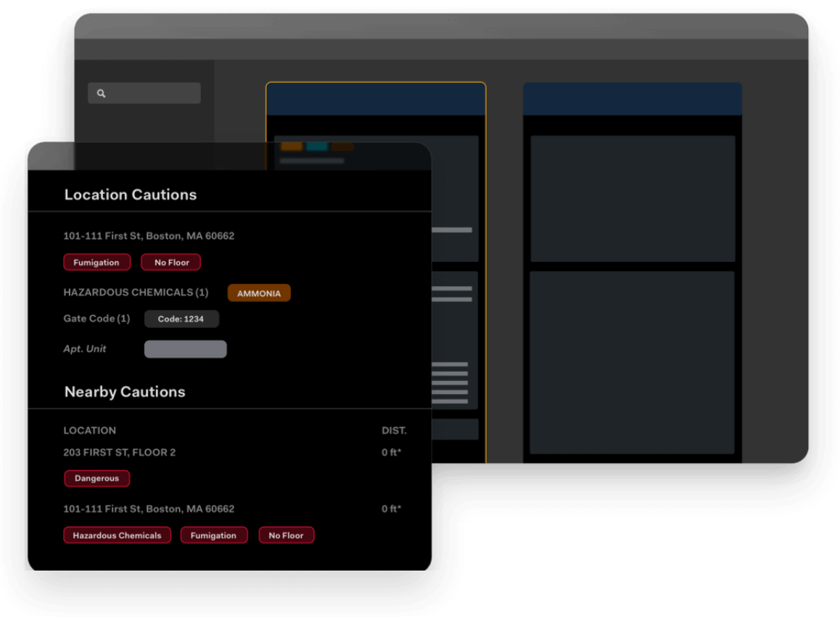Select the teal color chip on the highlighted card

click(317, 145)
